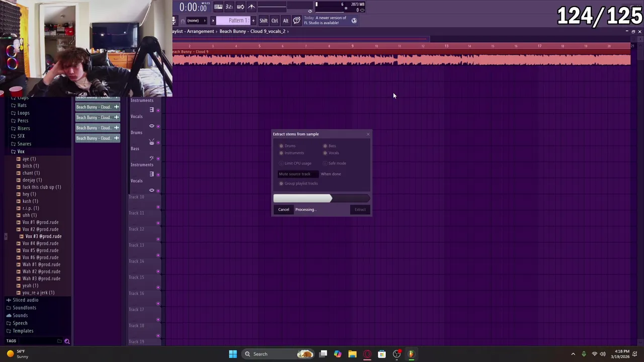
Task: Click Arrangement in playlist breadcrumb
Action: [201, 31]
